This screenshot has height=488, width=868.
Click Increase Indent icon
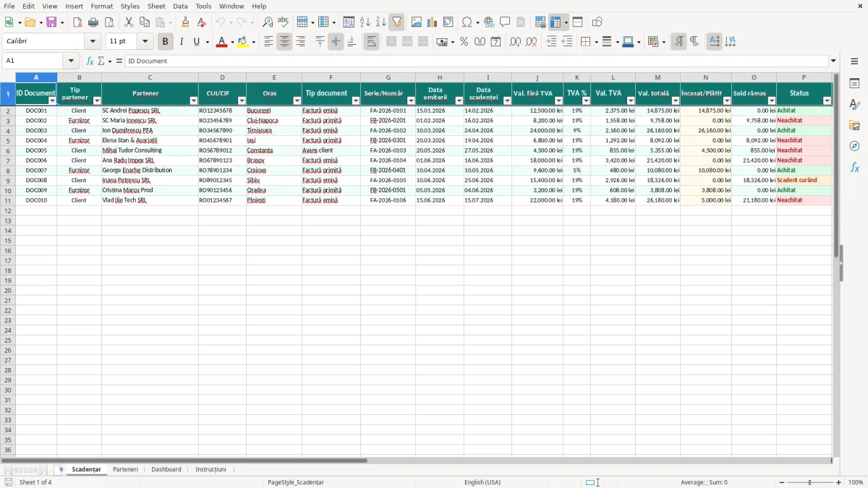[551, 42]
